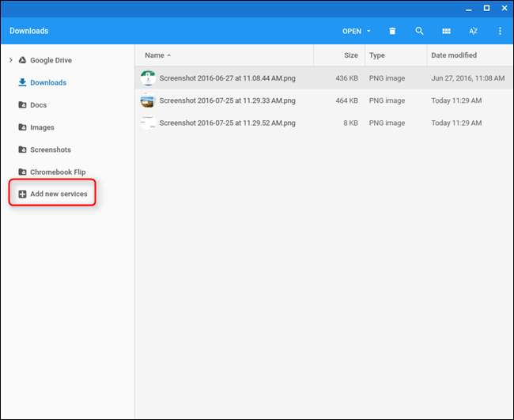This screenshot has height=420, width=514.
Task: Click thumbnail of Screenshot 2016-06-27 file
Action: 148,78
